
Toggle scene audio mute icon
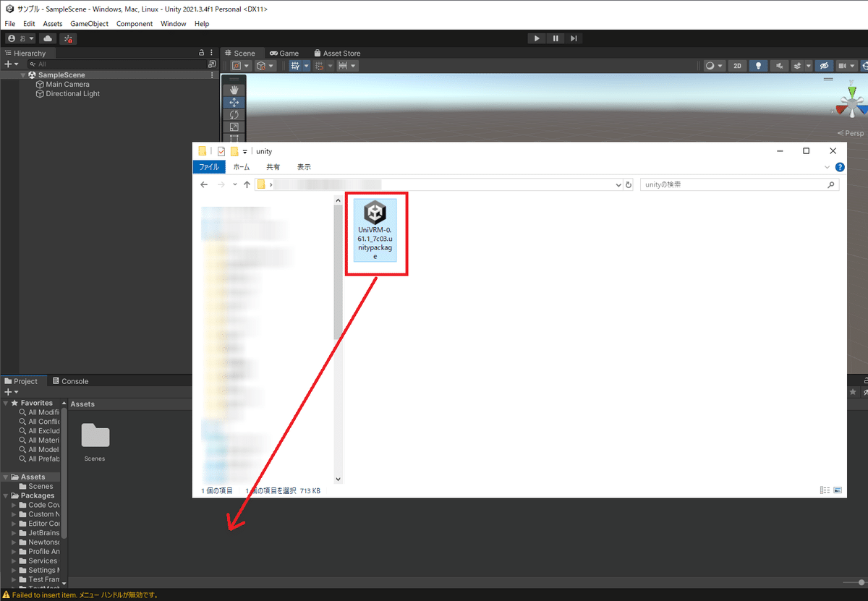click(779, 65)
